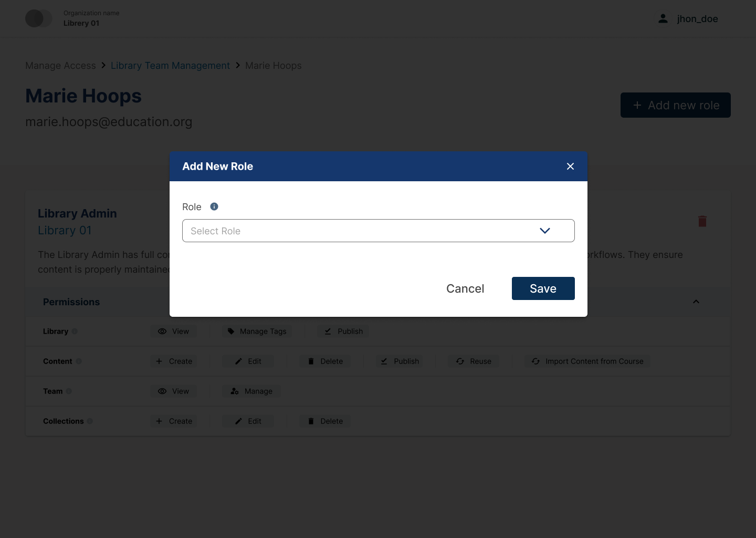Click the Manage Access breadcrumb

click(x=60, y=65)
